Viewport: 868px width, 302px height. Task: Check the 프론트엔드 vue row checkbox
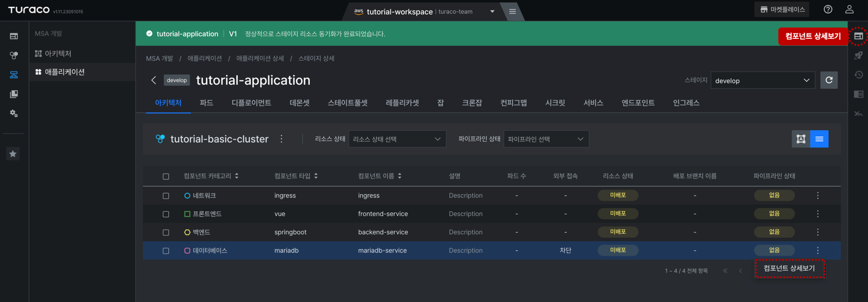(x=166, y=214)
